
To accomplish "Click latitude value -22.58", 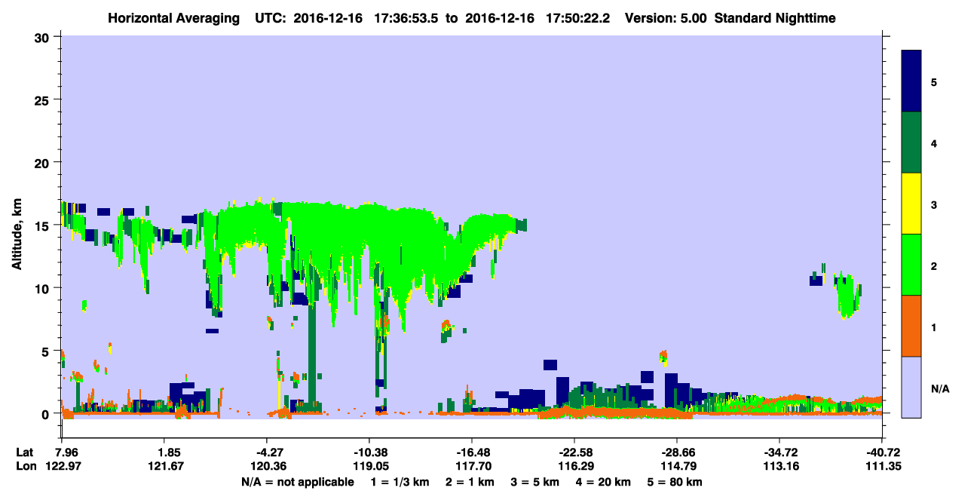I will (574, 452).
